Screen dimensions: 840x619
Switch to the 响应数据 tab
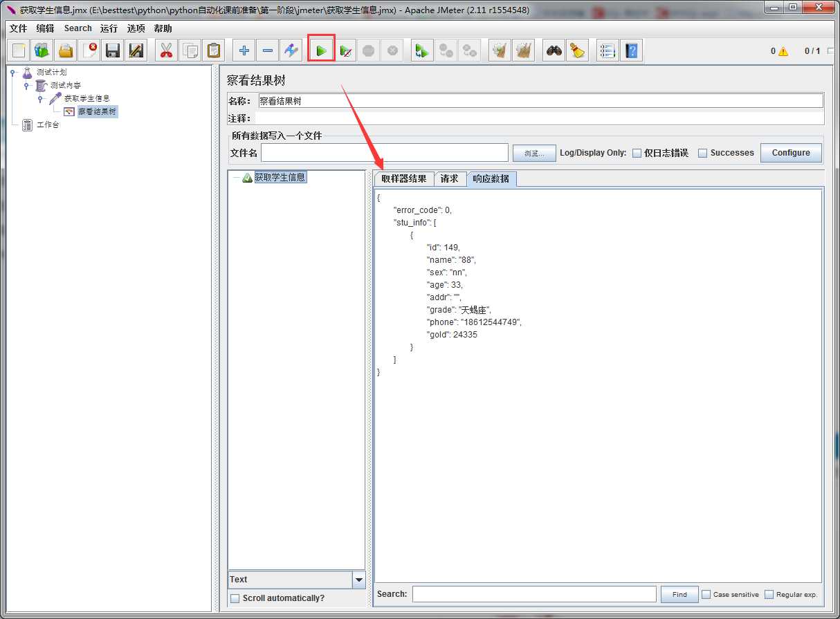coord(491,179)
